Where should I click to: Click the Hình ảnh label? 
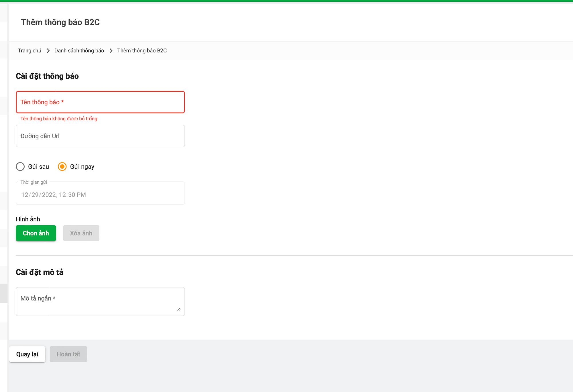(28, 219)
